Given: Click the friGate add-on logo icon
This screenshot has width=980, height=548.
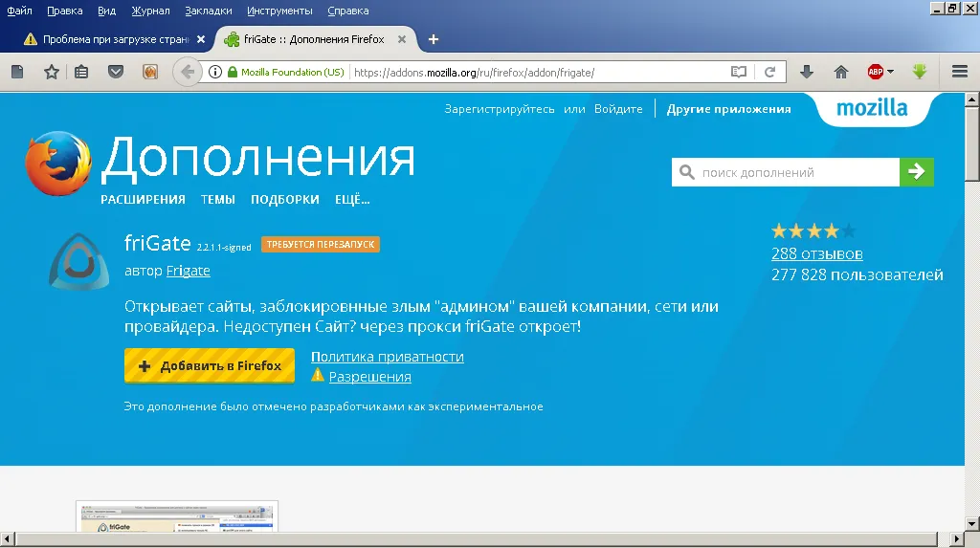Looking at the screenshot, I should pyautogui.click(x=78, y=262).
